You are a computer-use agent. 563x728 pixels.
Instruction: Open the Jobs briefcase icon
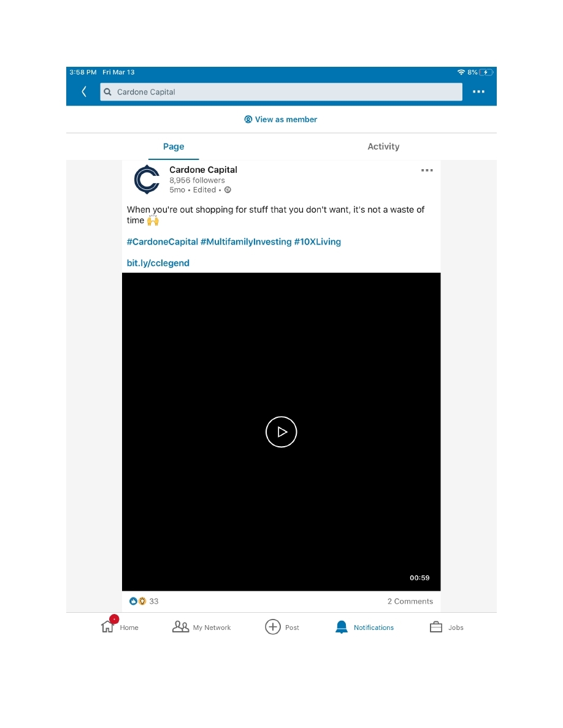point(436,627)
